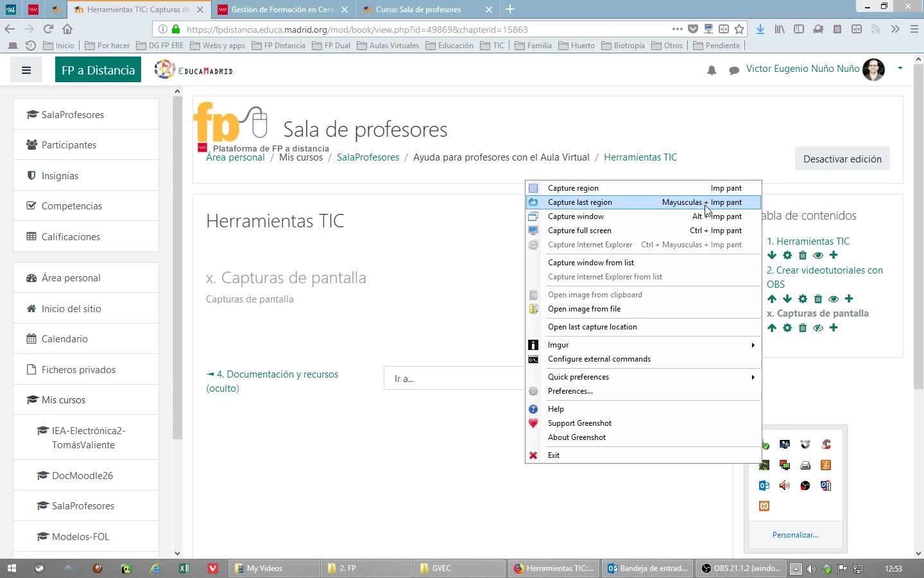The width and height of the screenshot is (924, 578).
Task: Open the messages speech bubble icon
Action: [x=733, y=70]
